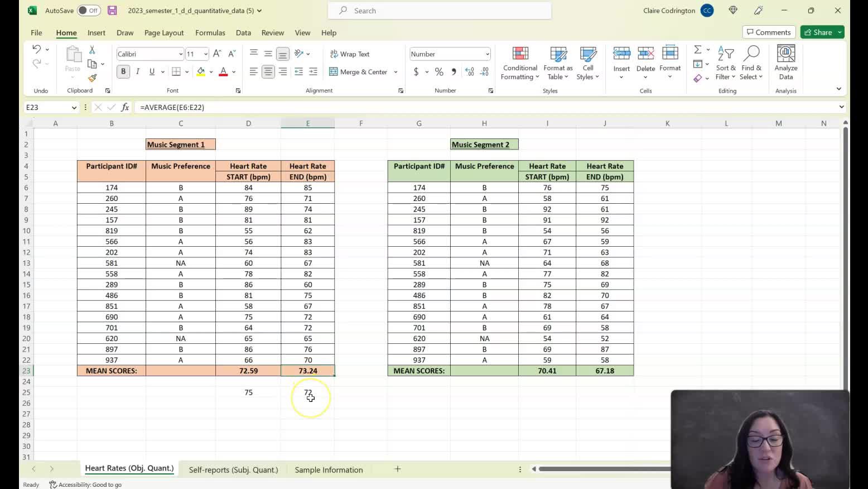This screenshot has height=489, width=868.
Task: Toggle AutoSave switch
Action: click(x=89, y=10)
